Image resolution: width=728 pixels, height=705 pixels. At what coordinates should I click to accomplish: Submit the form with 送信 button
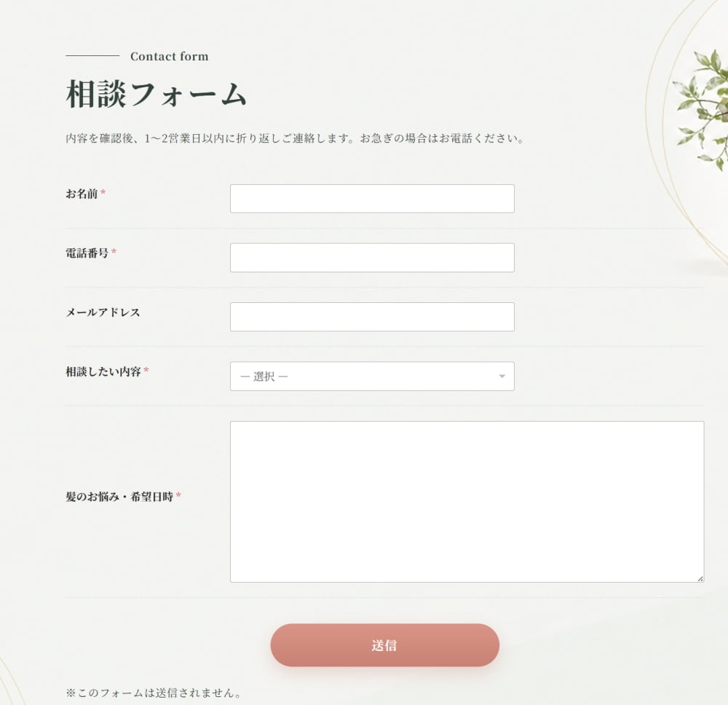385,645
